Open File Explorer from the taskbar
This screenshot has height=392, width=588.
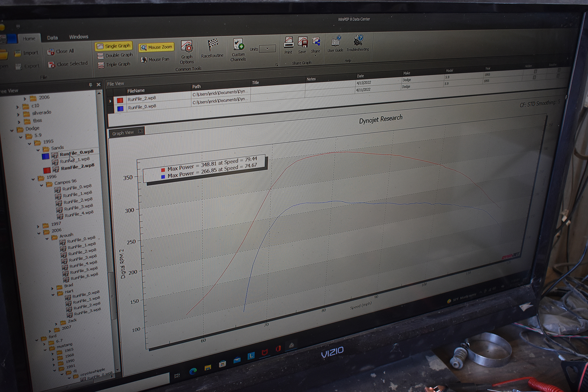coord(208,368)
